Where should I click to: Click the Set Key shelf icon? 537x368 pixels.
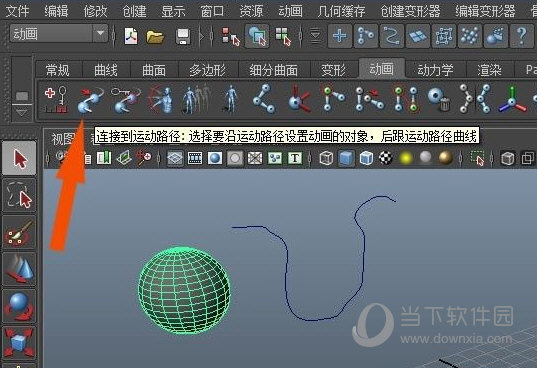(x=56, y=100)
